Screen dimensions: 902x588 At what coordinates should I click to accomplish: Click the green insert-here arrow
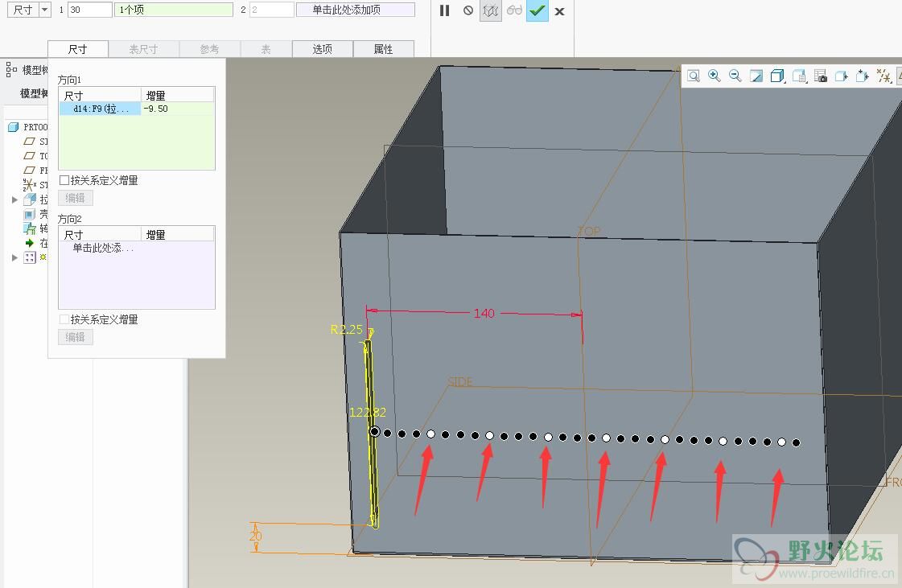pyautogui.click(x=30, y=243)
